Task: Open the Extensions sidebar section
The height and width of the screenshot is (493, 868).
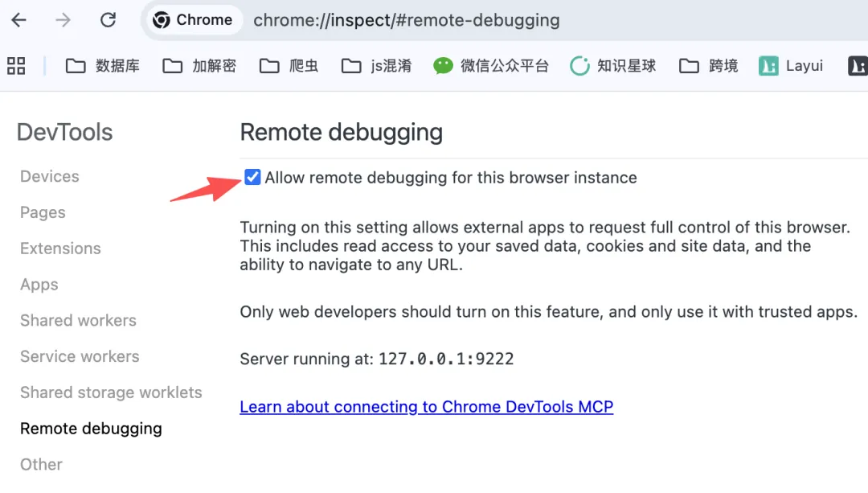Action: pyautogui.click(x=60, y=249)
